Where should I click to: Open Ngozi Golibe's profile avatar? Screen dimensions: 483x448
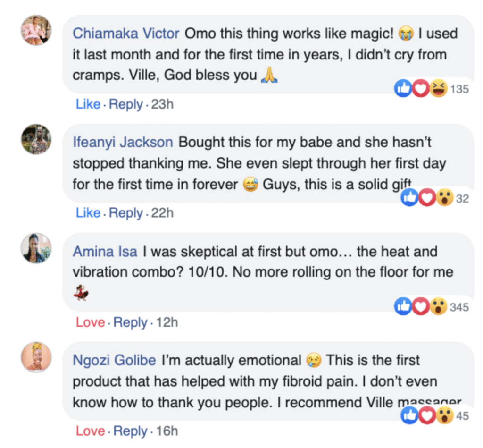[36, 357]
